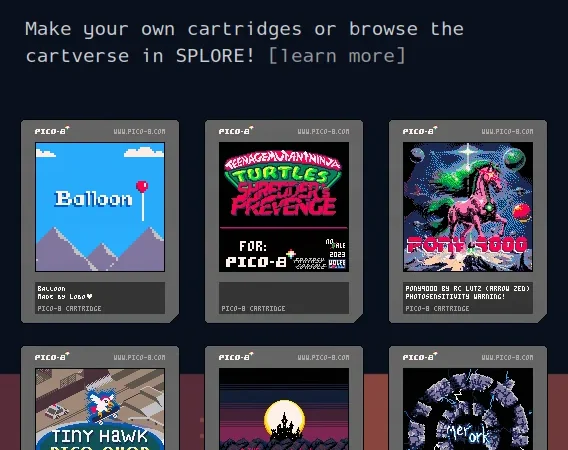Click 'PICO-8 CARTRIDGE' text on Pony 9000 label
The height and width of the screenshot is (450, 568).
click(x=437, y=308)
